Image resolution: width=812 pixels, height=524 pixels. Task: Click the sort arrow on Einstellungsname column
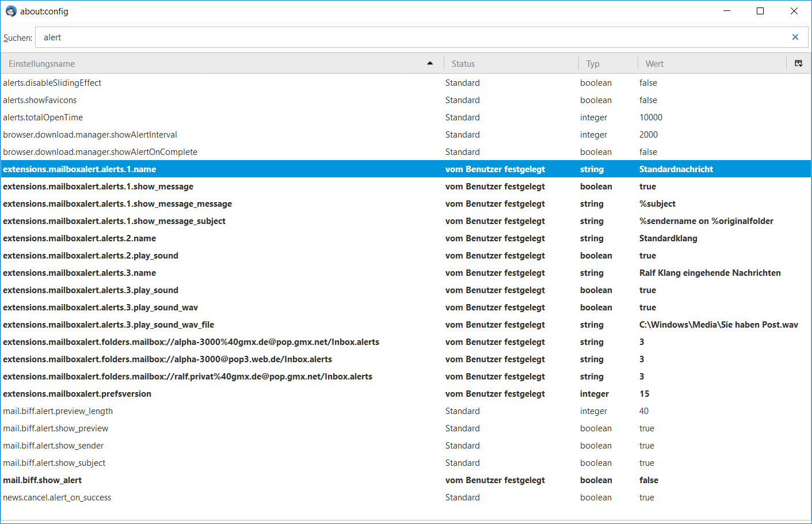click(430, 63)
